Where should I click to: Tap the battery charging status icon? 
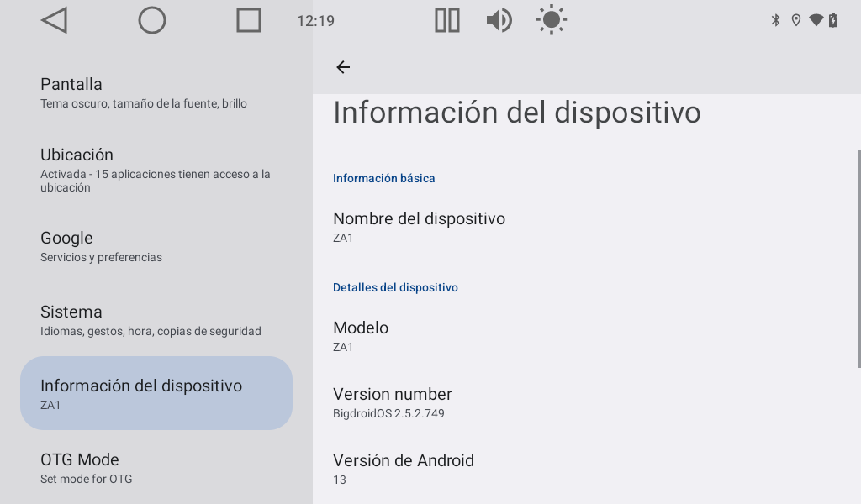click(833, 20)
